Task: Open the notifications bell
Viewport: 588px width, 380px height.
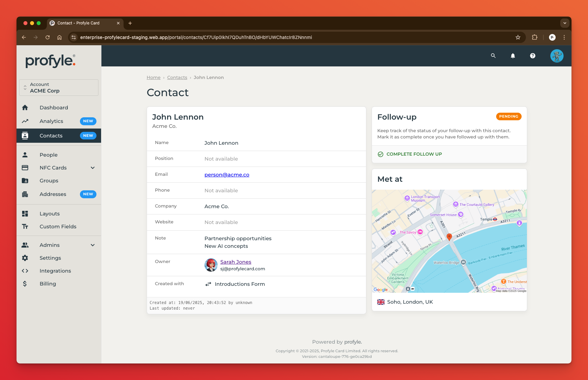Action: [x=513, y=56]
